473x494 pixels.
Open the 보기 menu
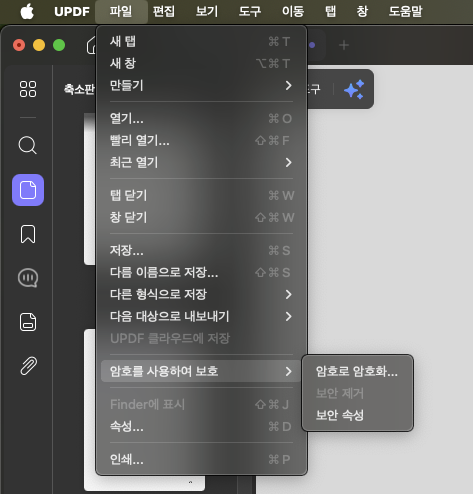click(207, 12)
